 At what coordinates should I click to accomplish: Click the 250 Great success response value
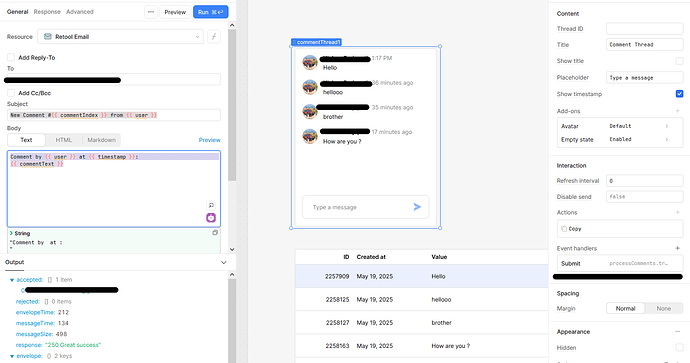73,345
